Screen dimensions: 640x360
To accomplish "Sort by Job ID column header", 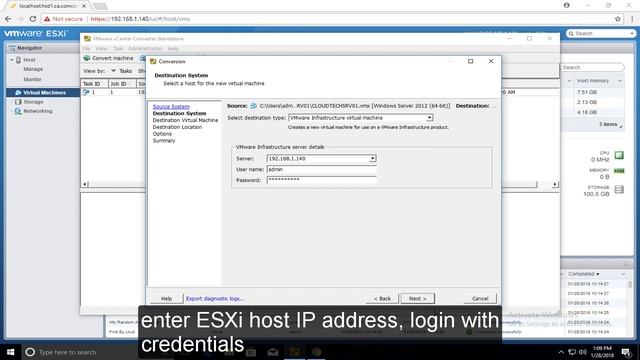I will pyautogui.click(x=122, y=84).
